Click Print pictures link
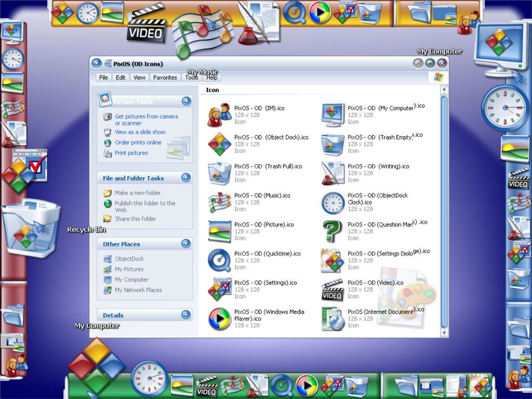The height and width of the screenshot is (399, 532). pyautogui.click(x=131, y=153)
